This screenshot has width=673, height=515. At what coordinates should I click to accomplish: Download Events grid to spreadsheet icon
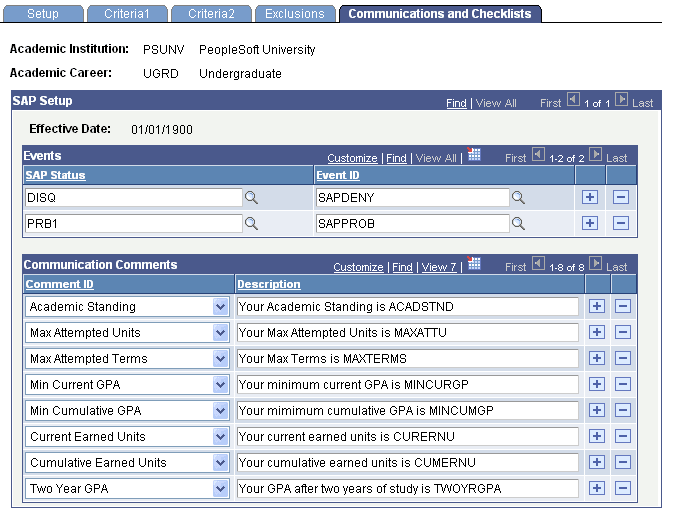tap(474, 154)
